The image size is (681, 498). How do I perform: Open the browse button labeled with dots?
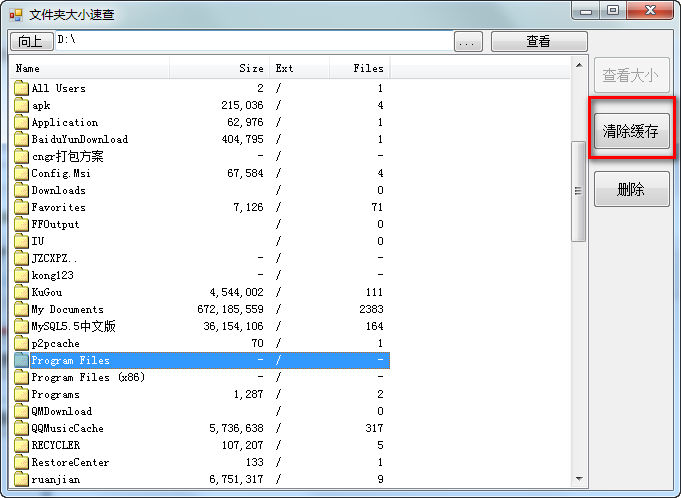pos(468,42)
